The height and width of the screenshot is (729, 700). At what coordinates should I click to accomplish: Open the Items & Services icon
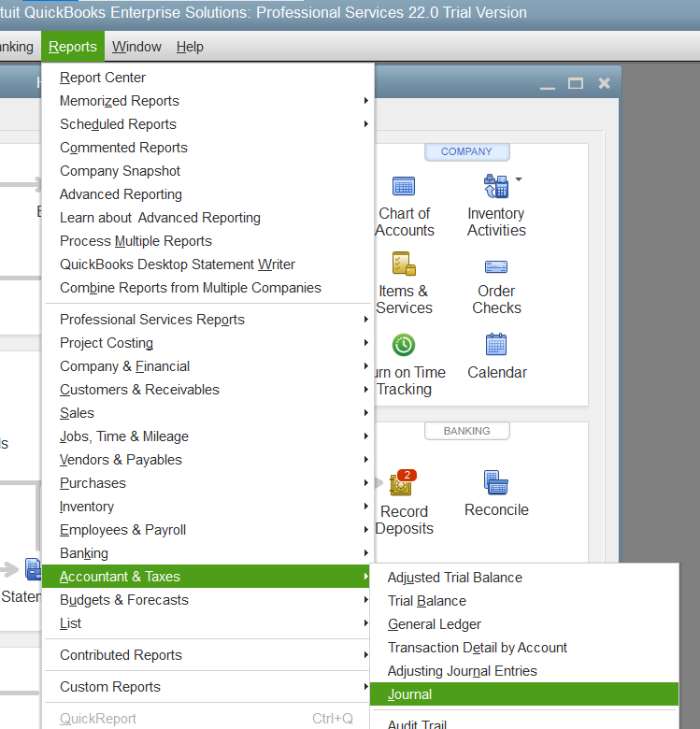(404, 264)
